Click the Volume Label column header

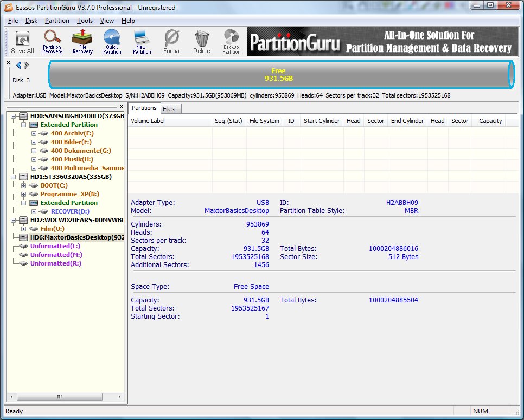(170, 121)
